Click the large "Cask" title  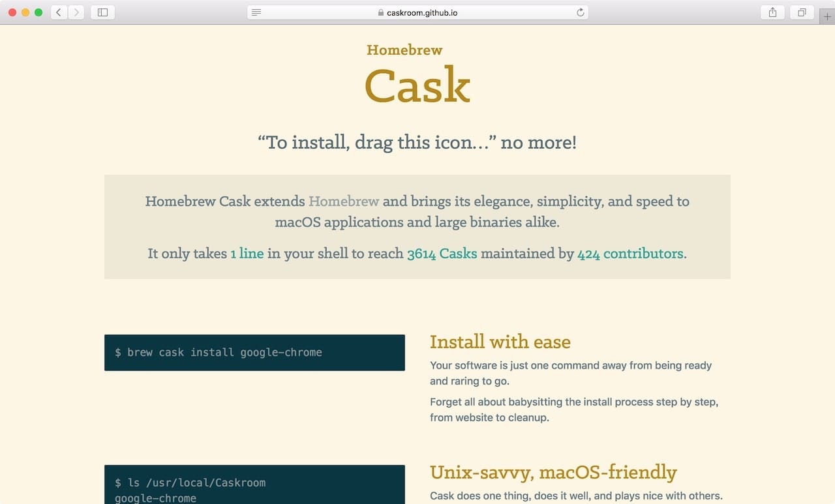pos(417,85)
